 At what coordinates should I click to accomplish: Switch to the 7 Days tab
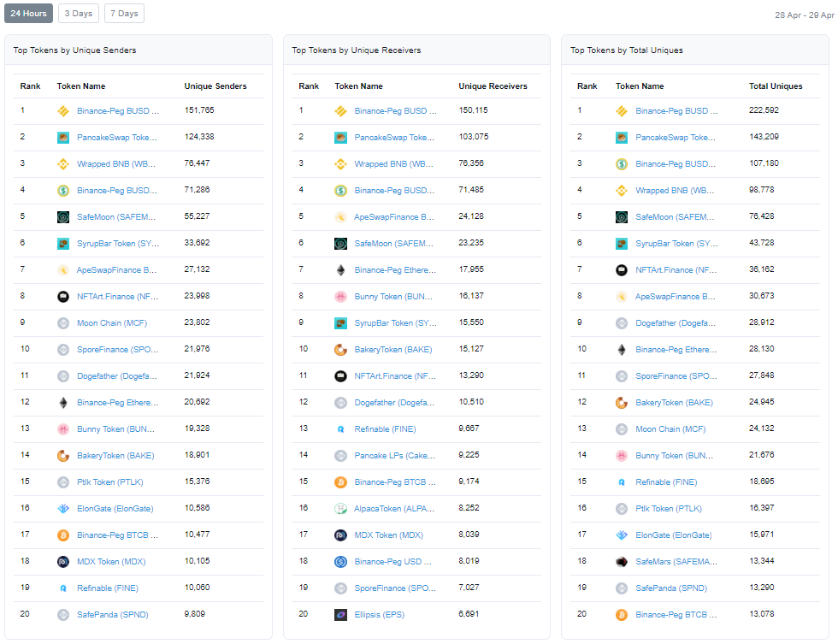click(125, 14)
